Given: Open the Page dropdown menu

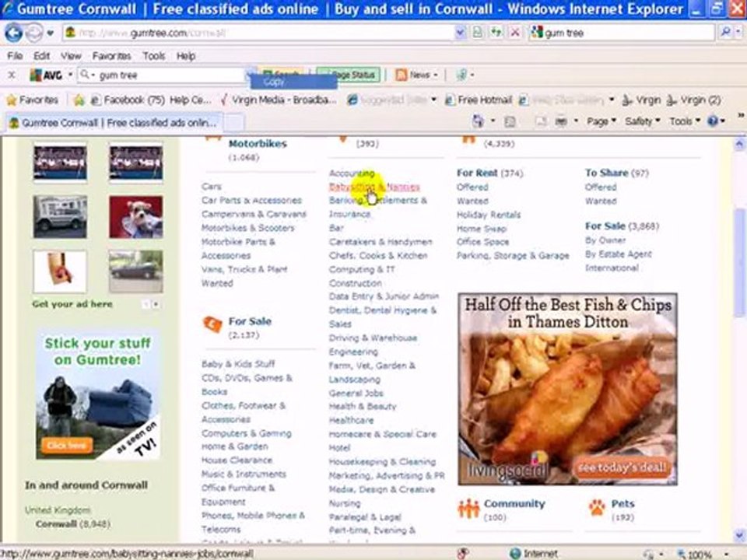Looking at the screenshot, I should (x=601, y=121).
